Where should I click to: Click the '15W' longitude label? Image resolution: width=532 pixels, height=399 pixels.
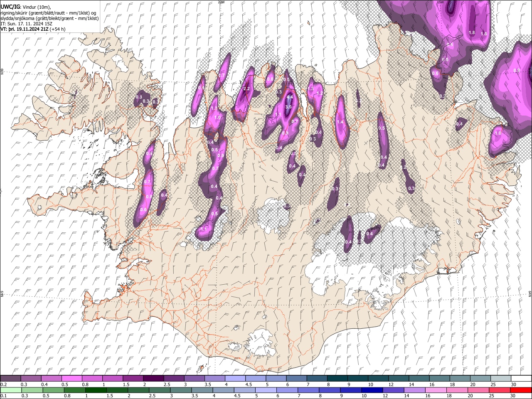441,2
